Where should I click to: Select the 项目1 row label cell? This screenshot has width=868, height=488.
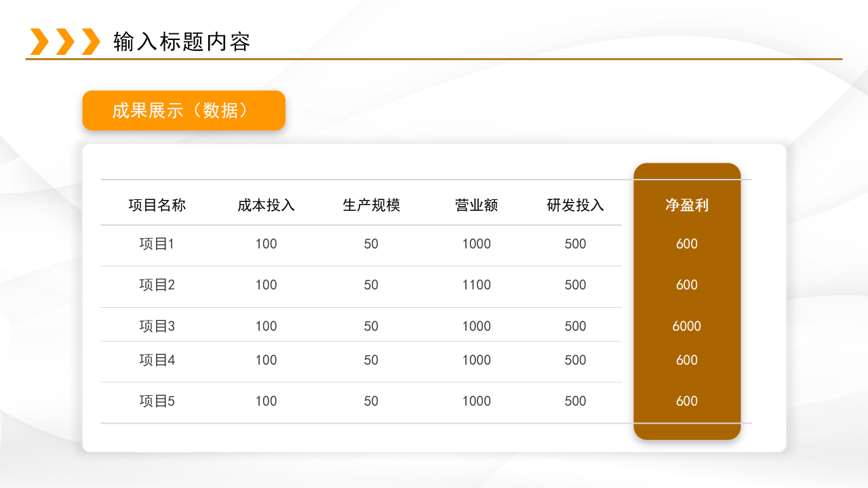point(158,244)
